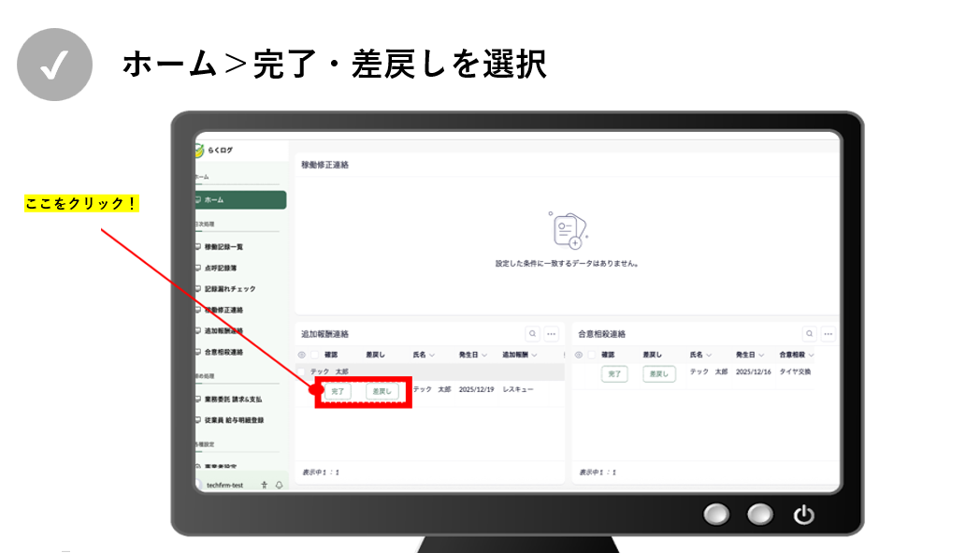Open the more options menu in 追加報酬連絡 panel
Image resolution: width=980 pixels, height=553 pixels.
click(552, 333)
